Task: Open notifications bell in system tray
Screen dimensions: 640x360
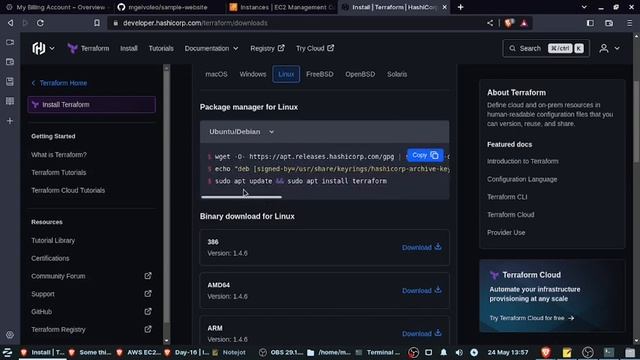Action: click(x=444, y=352)
